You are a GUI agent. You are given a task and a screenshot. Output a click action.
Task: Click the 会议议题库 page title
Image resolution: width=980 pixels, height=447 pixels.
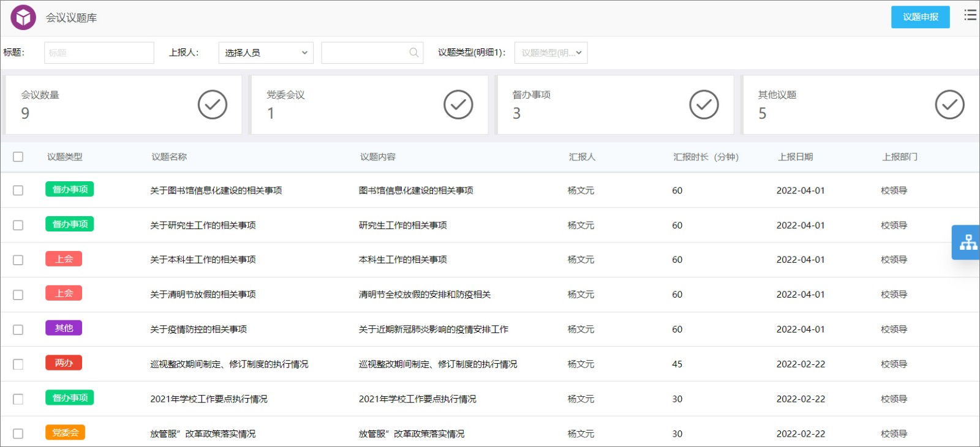(x=71, y=18)
